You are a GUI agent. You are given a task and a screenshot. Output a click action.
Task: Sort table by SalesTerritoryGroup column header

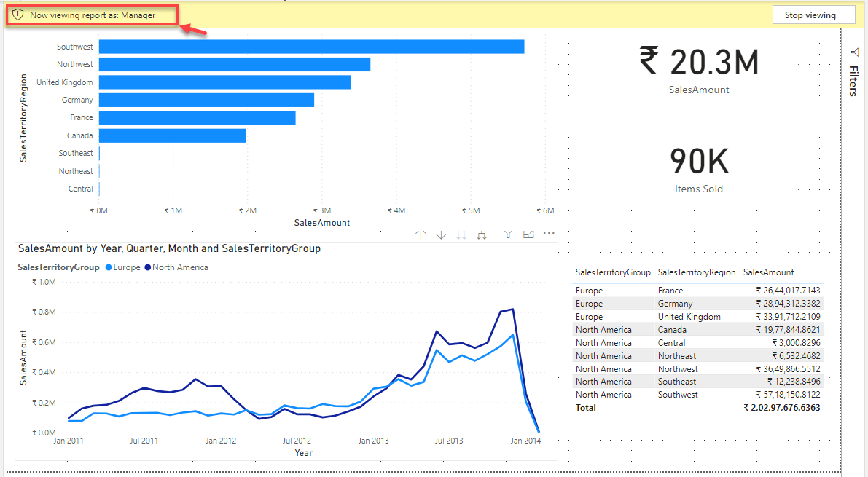coord(612,272)
